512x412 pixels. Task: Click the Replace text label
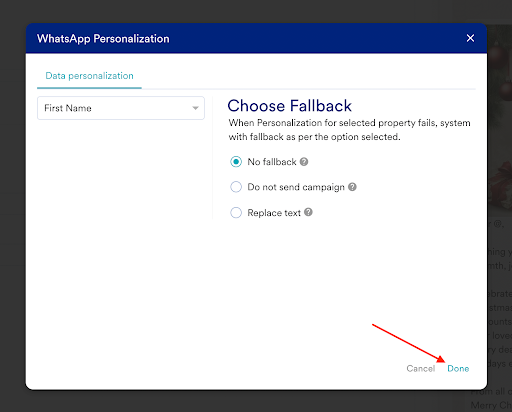(x=274, y=213)
